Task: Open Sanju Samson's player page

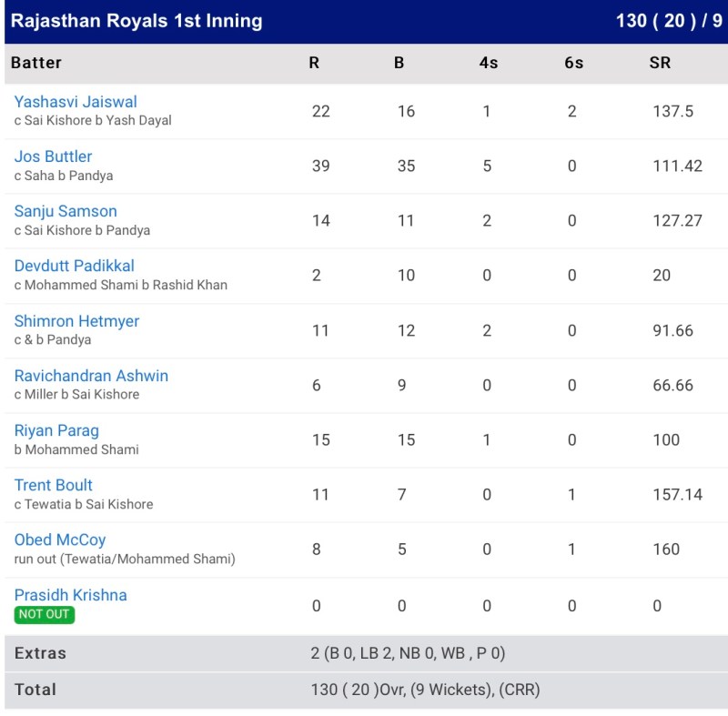Action: coord(66,211)
